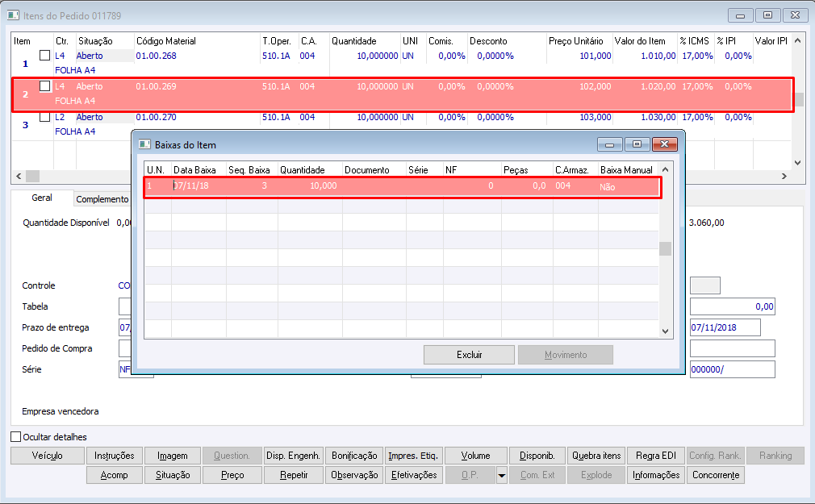This screenshot has height=504, width=815.
Task: Click the field showing 0,00
Action: click(x=733, y=306)
